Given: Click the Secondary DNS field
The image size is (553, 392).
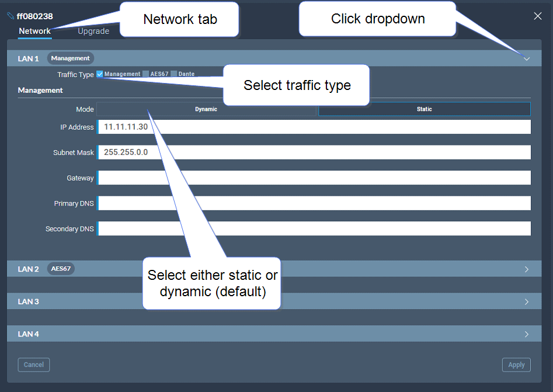Looking at the screenshot, I should click(314, 228).
